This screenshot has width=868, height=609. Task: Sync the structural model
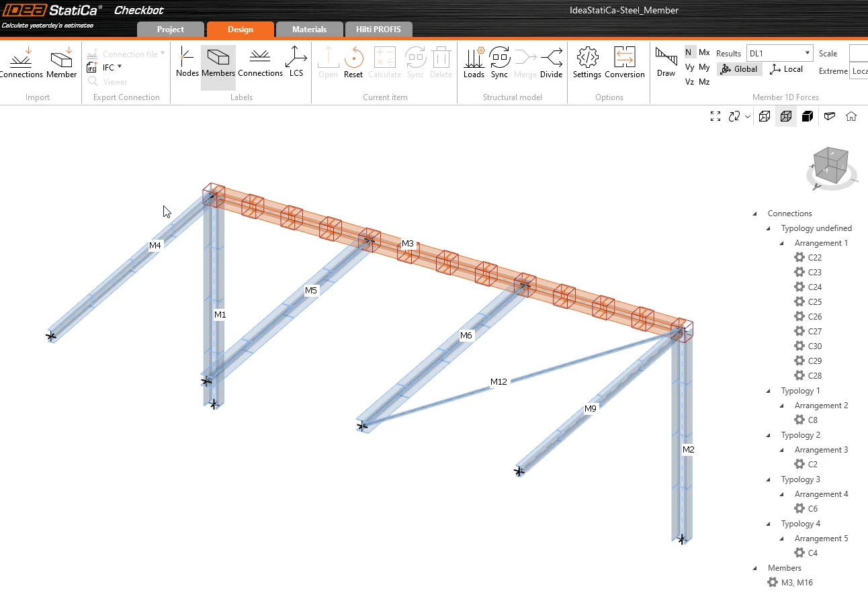499,62
